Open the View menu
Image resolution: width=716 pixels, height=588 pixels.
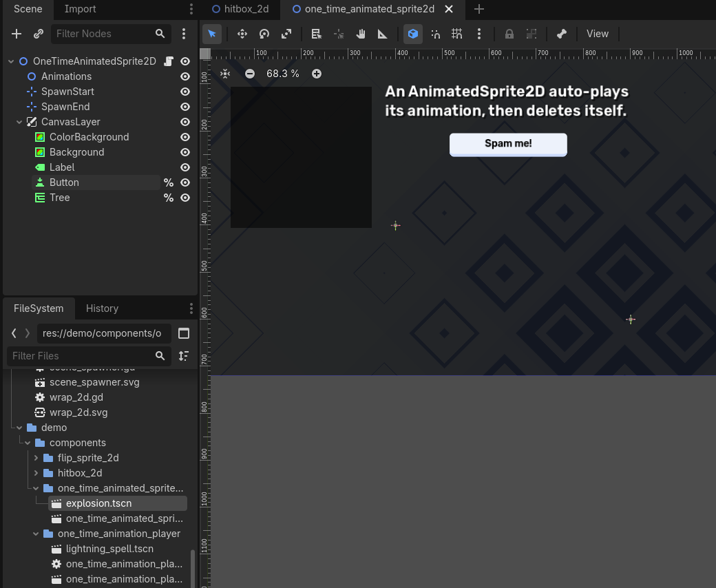click(598, 34)
